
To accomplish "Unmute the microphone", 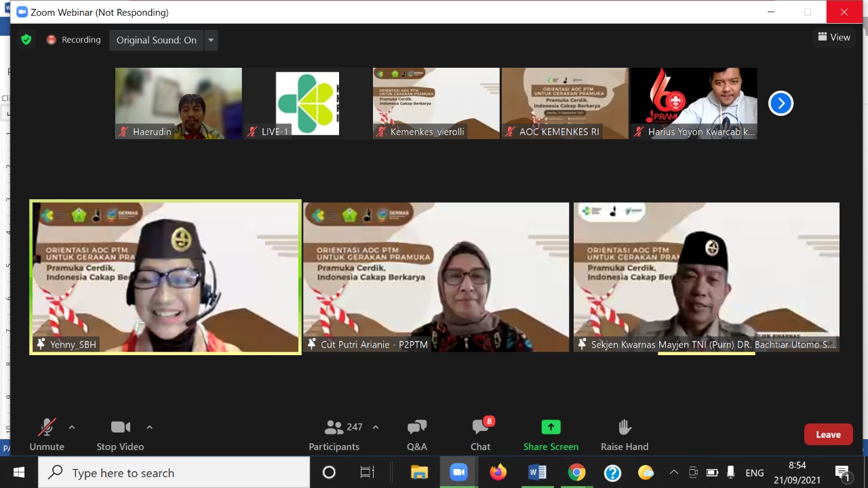I will coord(46,434).
